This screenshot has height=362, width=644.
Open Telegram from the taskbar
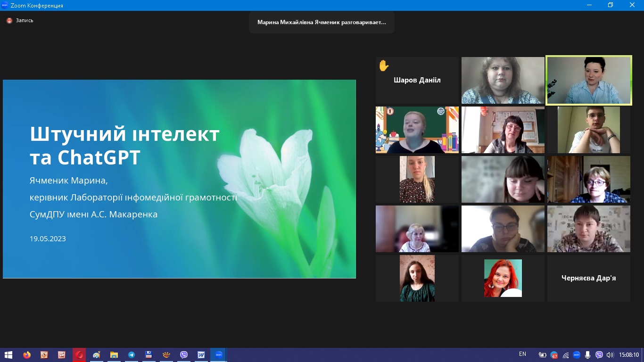(x=131, y=355)
